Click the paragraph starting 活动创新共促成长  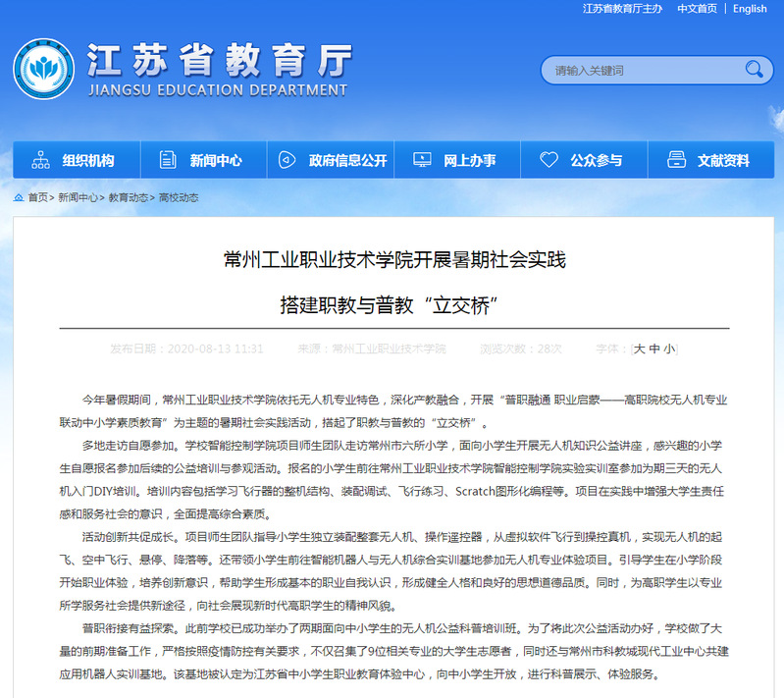391,571
